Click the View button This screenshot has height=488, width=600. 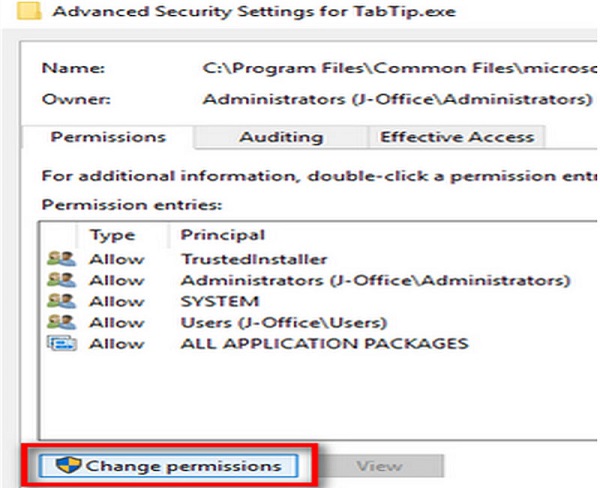(379, 466)
